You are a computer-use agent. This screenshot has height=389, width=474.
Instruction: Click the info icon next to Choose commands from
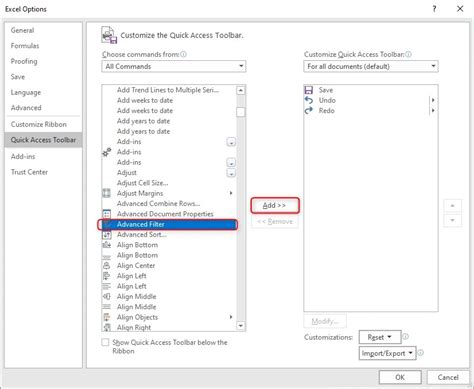coord(183,54)
